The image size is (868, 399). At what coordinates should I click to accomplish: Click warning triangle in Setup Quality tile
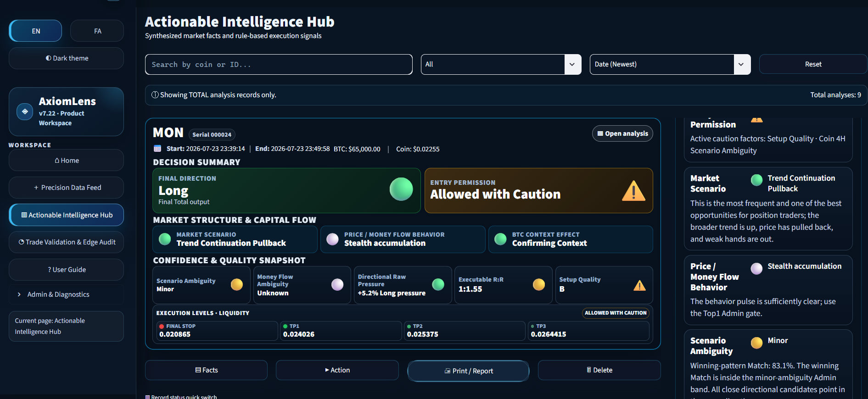point(639,285)
